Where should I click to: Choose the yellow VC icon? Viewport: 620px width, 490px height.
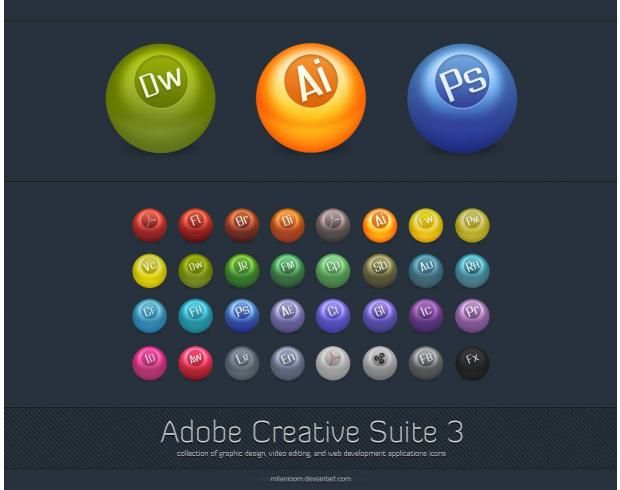(149, 271)
